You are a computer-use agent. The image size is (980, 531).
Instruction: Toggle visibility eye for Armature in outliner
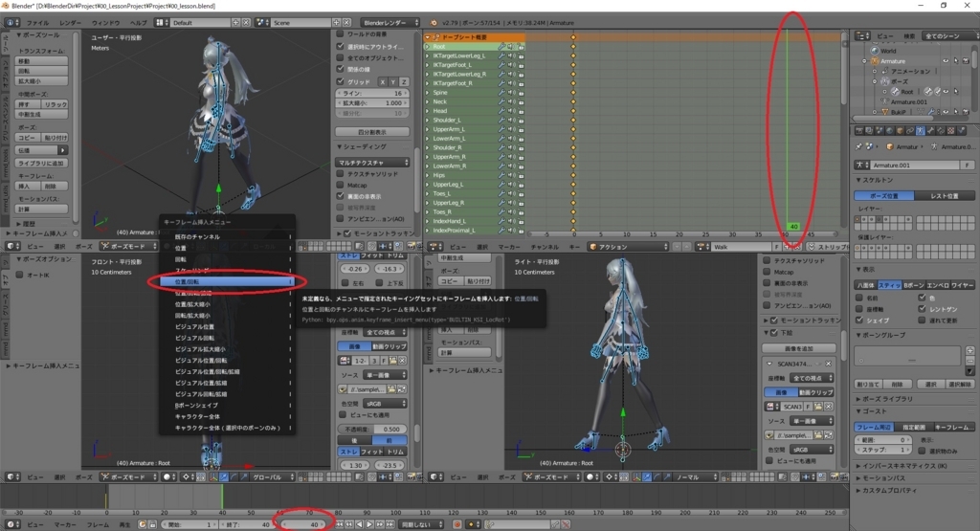coord(945,61)
